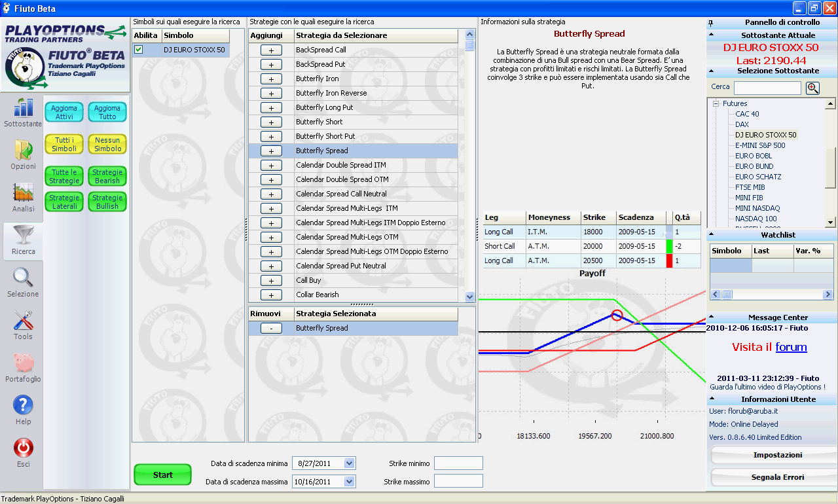Open the Analisi chart icon

(23, 192)
